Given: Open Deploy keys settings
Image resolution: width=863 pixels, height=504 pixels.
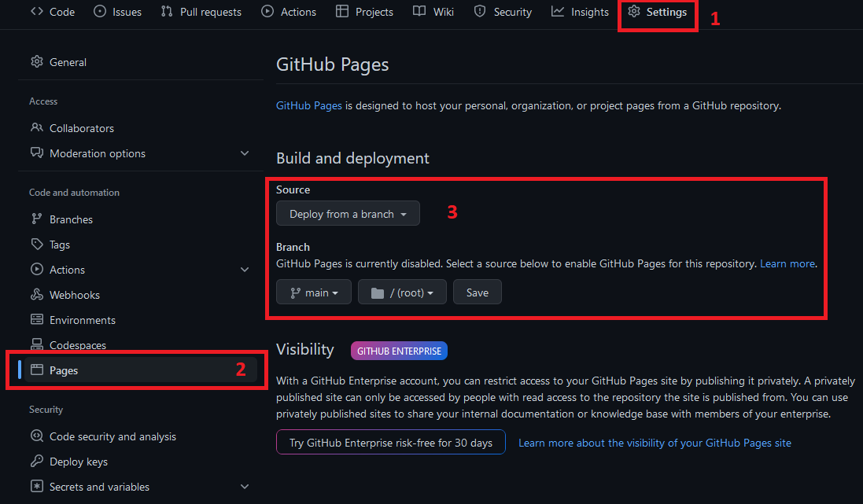Looking at the screenshot, I should pos(140,462).
